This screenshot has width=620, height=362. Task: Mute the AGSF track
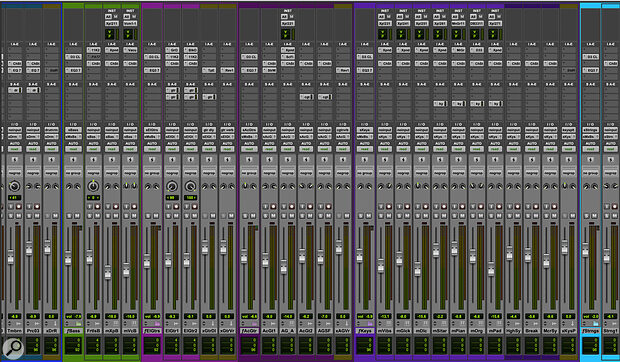click(329, 216)
